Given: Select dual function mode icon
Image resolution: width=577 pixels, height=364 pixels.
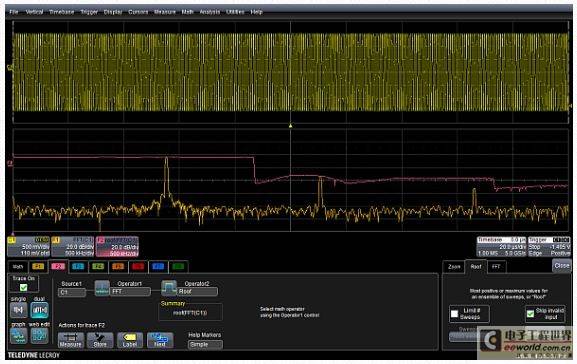Looking at the screenshot, I should [x=39, y=310].
